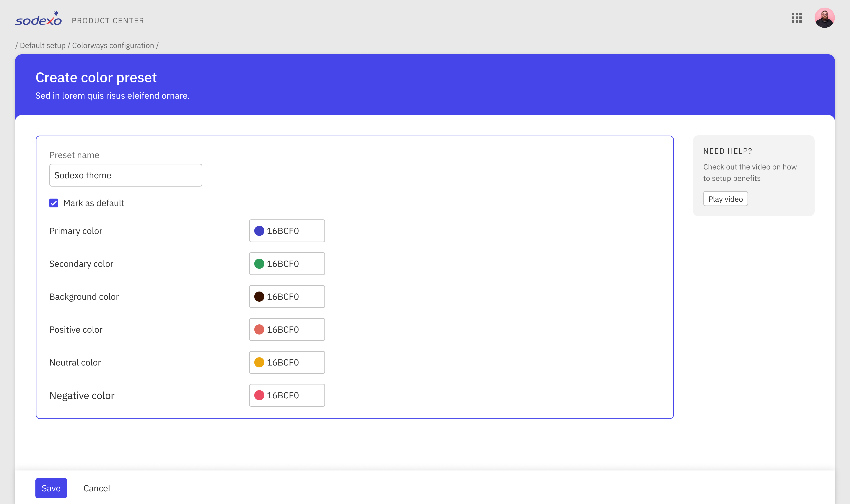Click the Background color dark brown swatch
The image size is (850, 504).
(259, 297)
